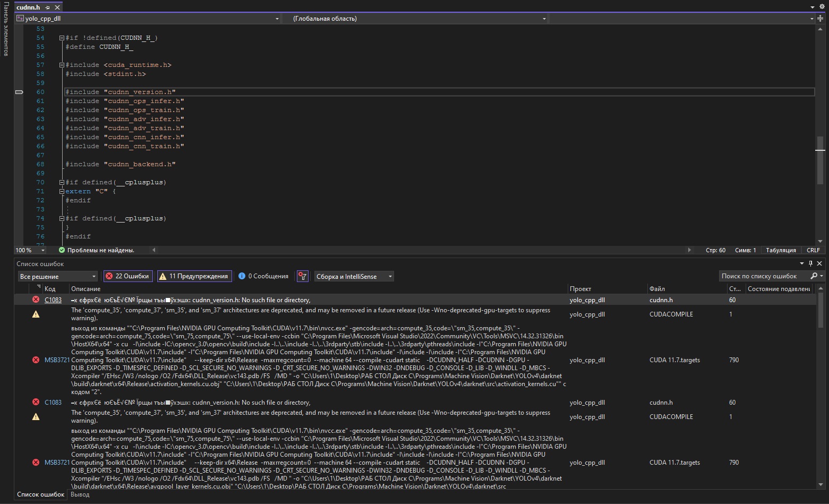Click the line 60 bookmark margin marker
Image resolution: width=829 pixels, height=504 pixels.
[19, 92]
